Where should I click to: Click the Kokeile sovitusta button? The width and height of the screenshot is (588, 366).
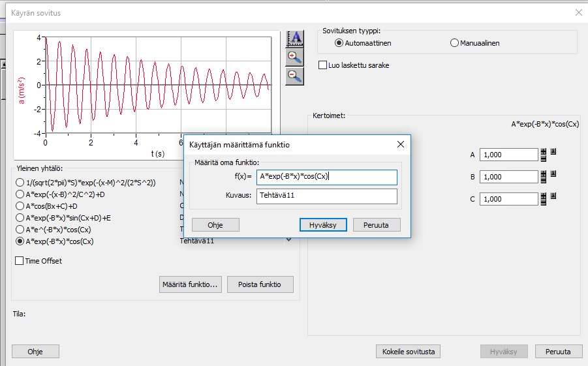click(x=408, y=351)
